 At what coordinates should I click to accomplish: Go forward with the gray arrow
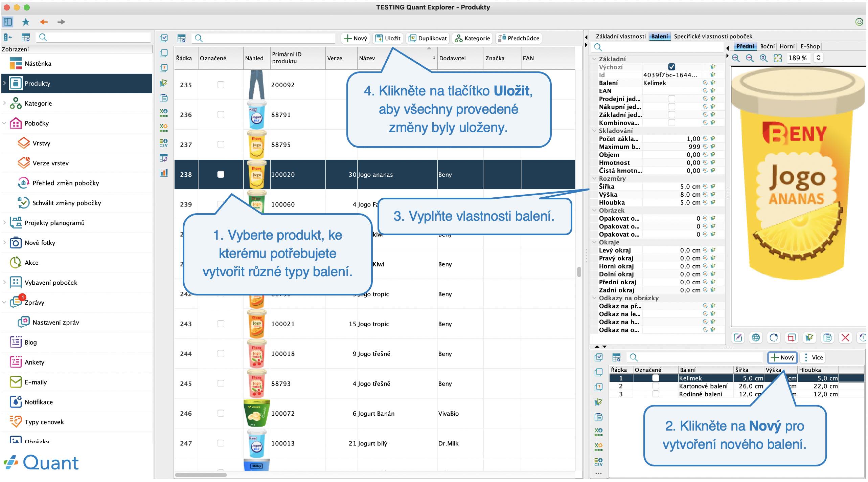click(61, 22)
